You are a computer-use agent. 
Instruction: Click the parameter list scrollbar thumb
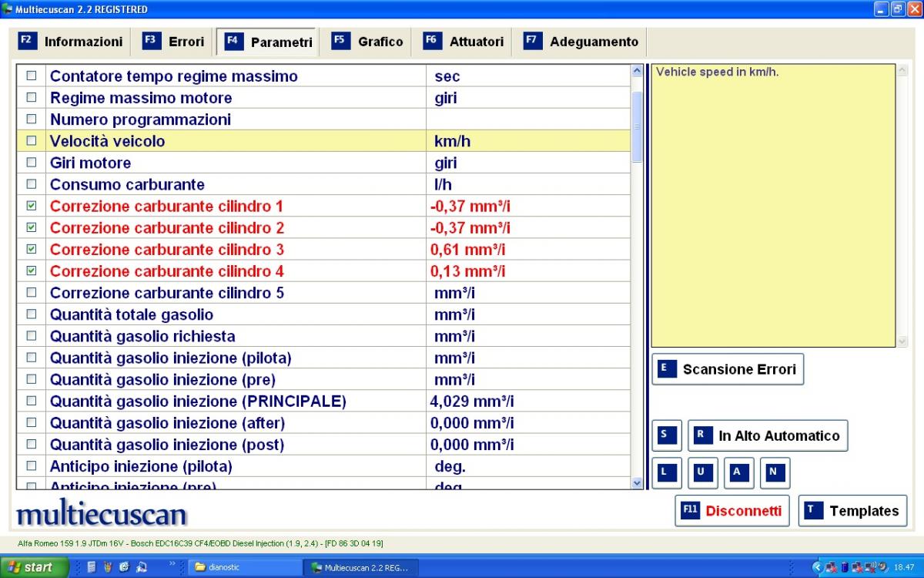tap(637, 126)
